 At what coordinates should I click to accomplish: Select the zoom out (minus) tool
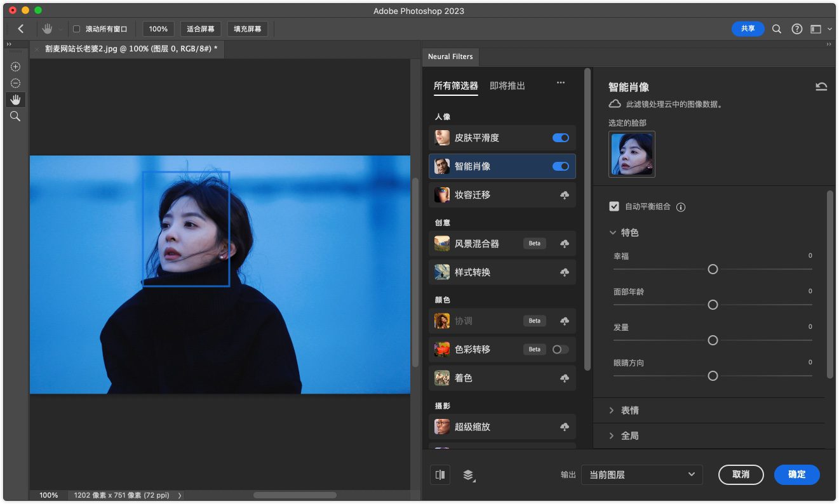point(16,83)
